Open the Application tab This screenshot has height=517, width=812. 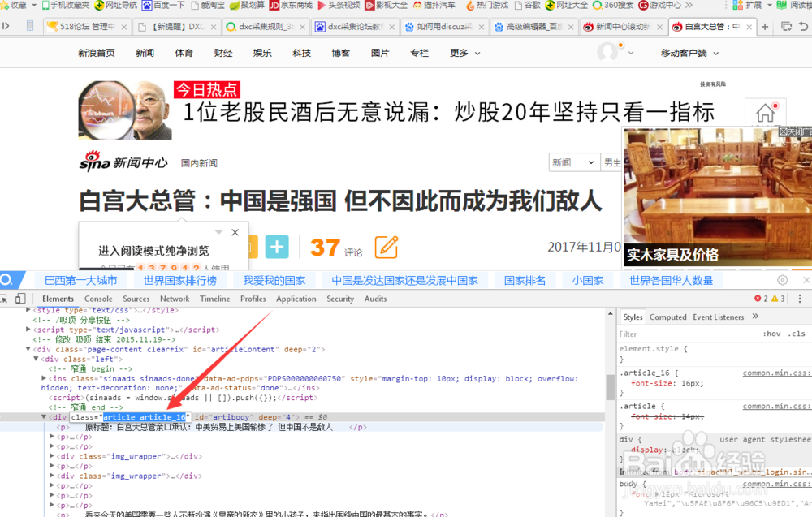click(x=296, y=299)
